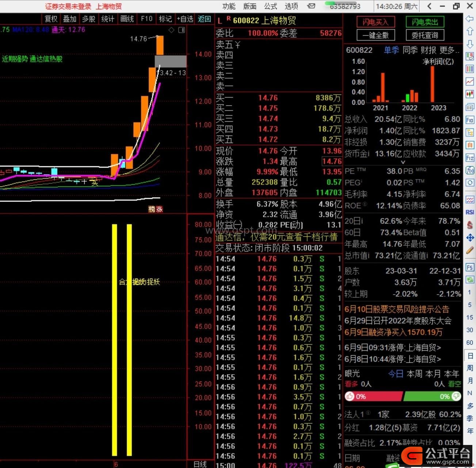The height and width of the screenshot is (468, 476).
Task: Click the RSI indicator icon
Action: [470, 212]
